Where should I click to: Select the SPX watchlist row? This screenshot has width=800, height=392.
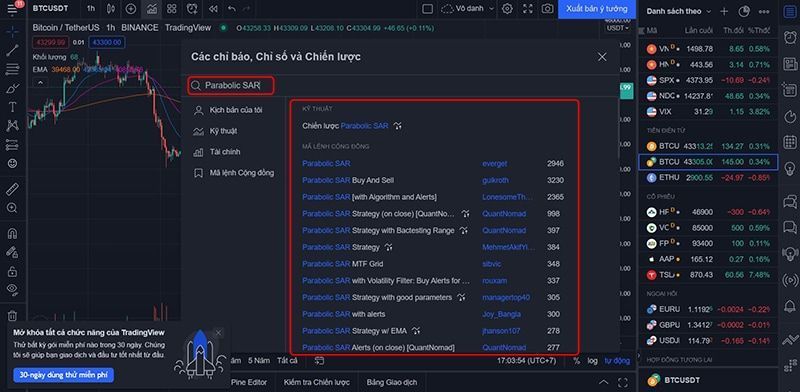click(709, 80)
